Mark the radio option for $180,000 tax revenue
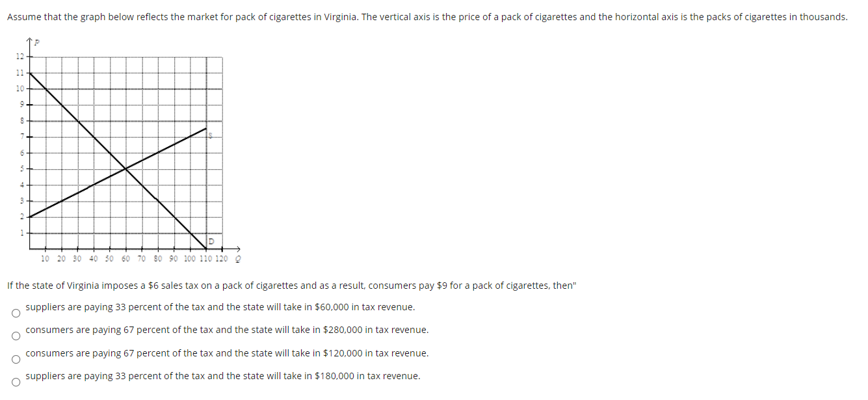Image resolution: width=868 pixels, height=400 pixels. (x=14, y=383)
